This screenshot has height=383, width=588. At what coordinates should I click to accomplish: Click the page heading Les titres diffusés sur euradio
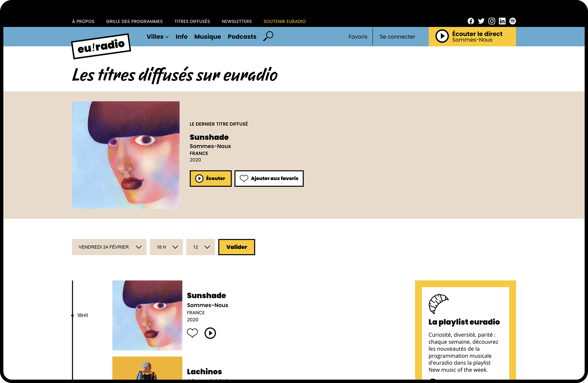[x=175, y=75]
